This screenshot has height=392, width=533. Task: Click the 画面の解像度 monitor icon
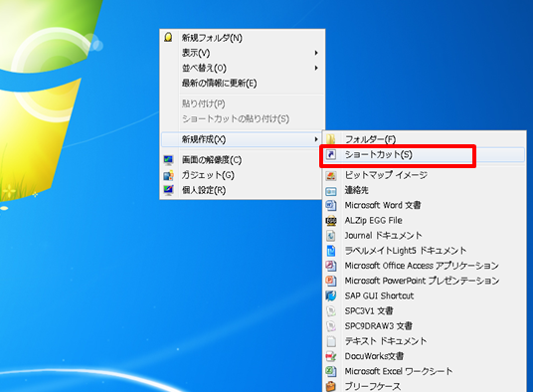coord(168,160)
